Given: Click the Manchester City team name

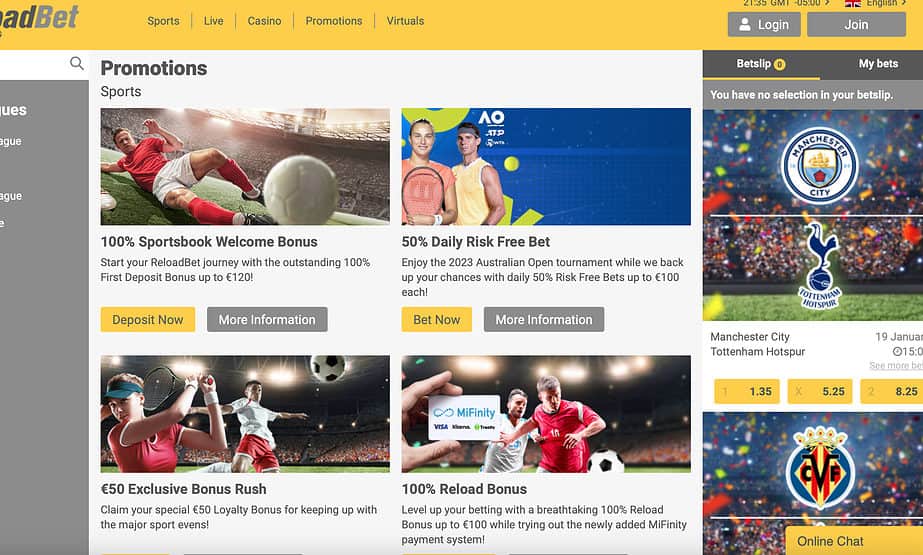Looking at the screenshot, I should tap(750, 337).
